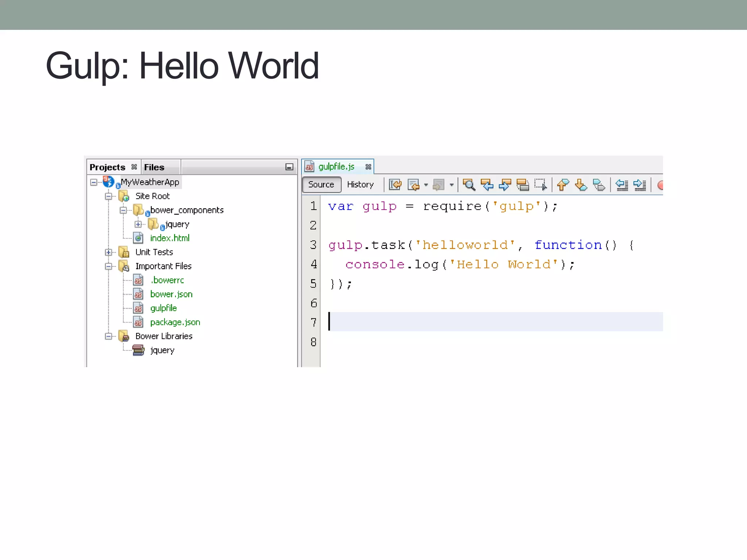Click the Find Selection magnifier icon
The image size is (747, 560).
[x=469, y=185]
